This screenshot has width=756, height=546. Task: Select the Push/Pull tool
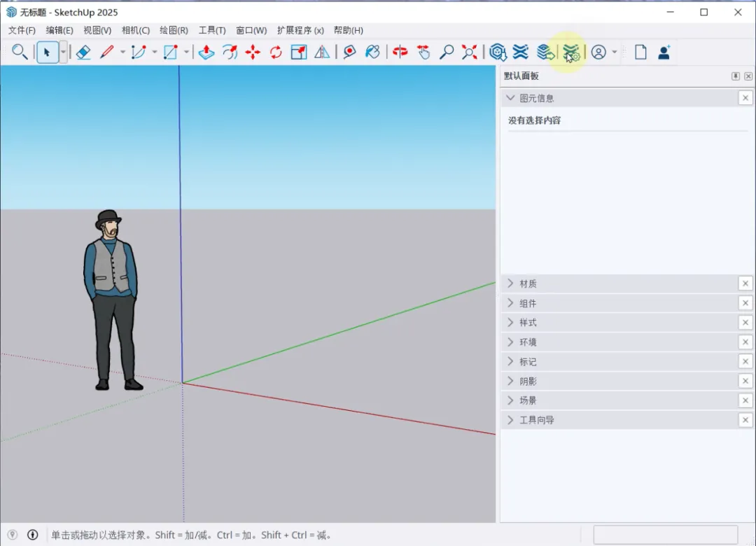click(x=206, y=52)
